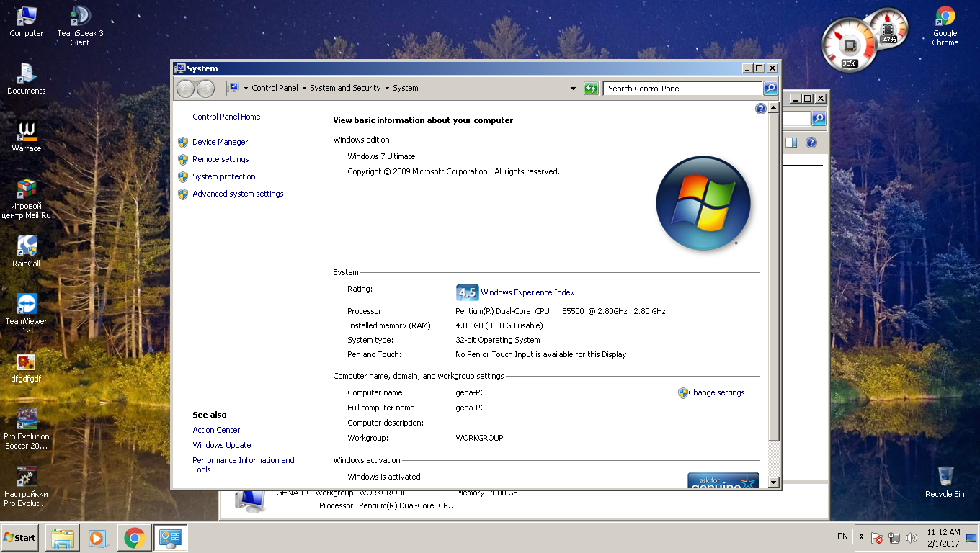Open the Windows Experience Index link

(527, 292)
